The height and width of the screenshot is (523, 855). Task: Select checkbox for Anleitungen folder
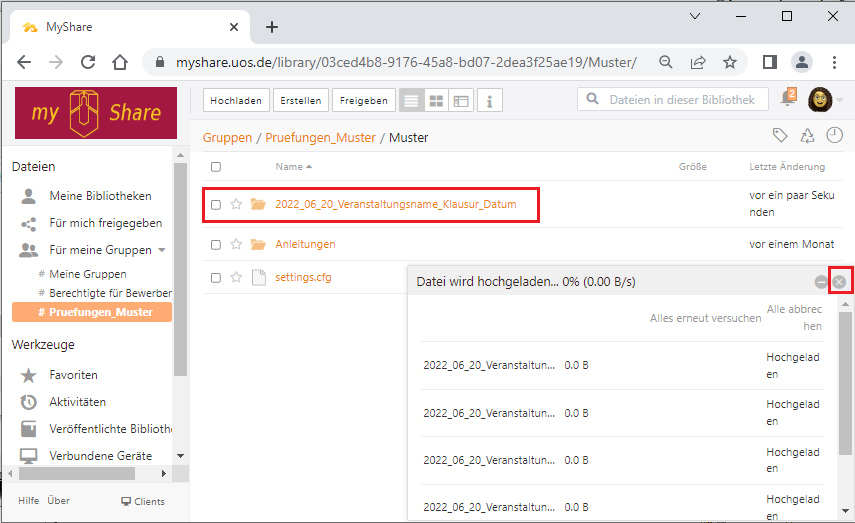pos(216,244)
